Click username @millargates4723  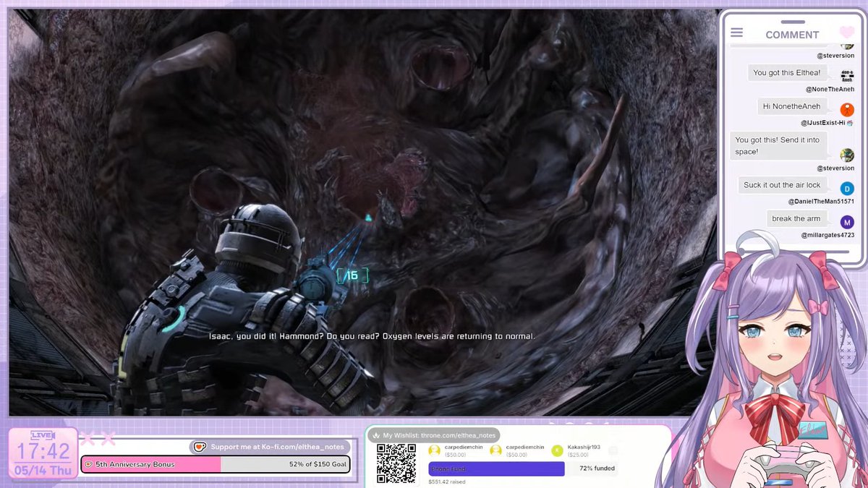click(827, 235)
